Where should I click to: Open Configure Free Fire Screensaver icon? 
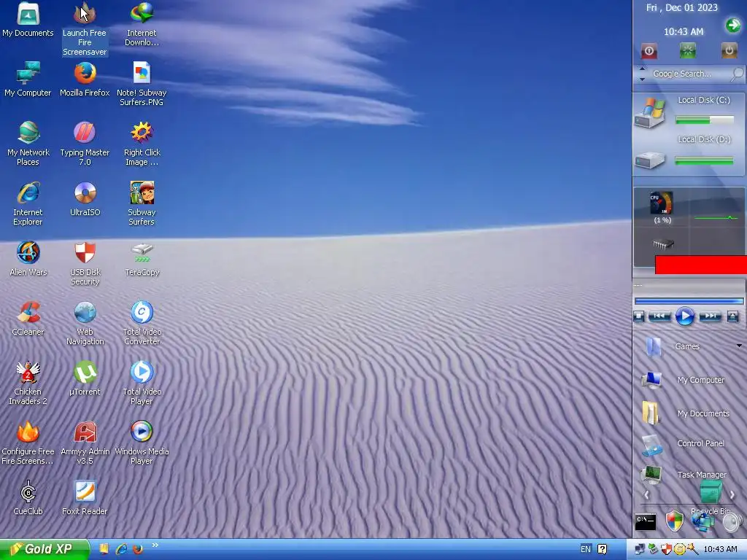pyautogui.click(x=28, y=443)
